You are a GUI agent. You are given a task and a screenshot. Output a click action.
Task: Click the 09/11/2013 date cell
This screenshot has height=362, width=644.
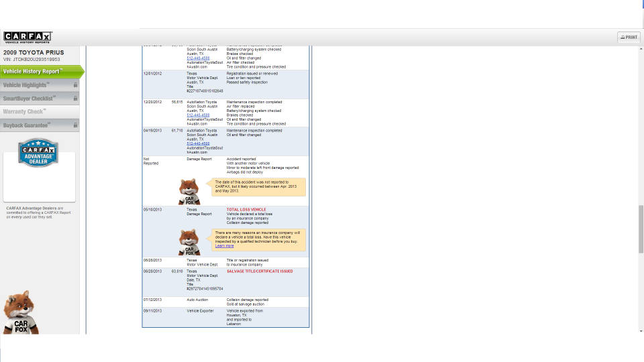tap(152, 310)
